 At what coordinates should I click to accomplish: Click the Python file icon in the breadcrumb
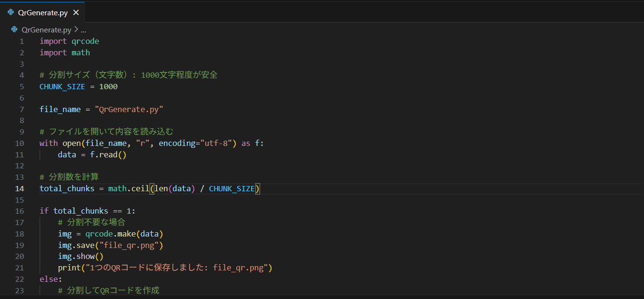[14, 30]
